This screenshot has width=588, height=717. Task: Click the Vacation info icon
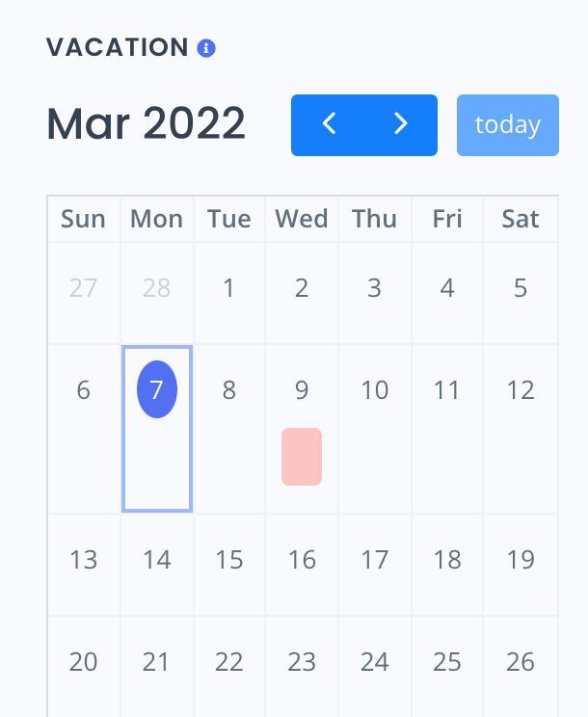click(x=205, y=48)
